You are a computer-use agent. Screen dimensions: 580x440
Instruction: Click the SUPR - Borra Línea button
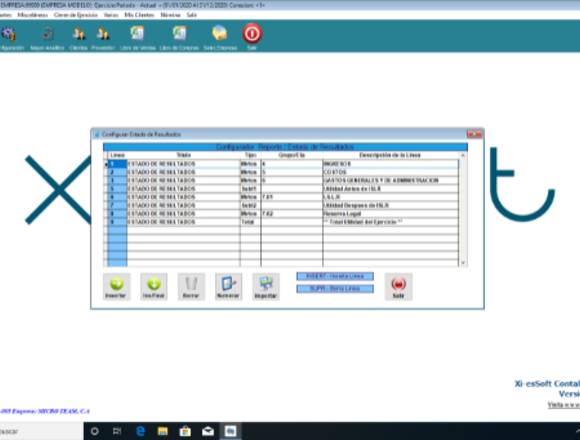pos(335,288)
